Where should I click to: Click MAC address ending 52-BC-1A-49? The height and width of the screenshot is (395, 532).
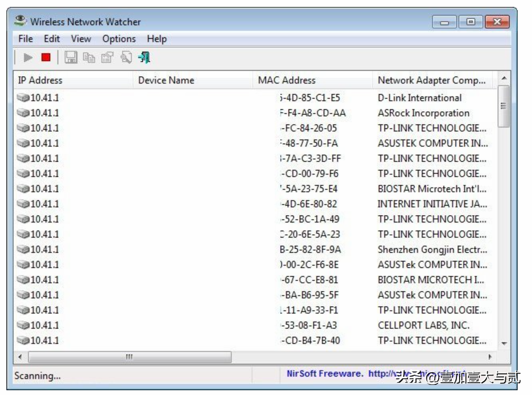pyautogui.click(x=309, y=219)
